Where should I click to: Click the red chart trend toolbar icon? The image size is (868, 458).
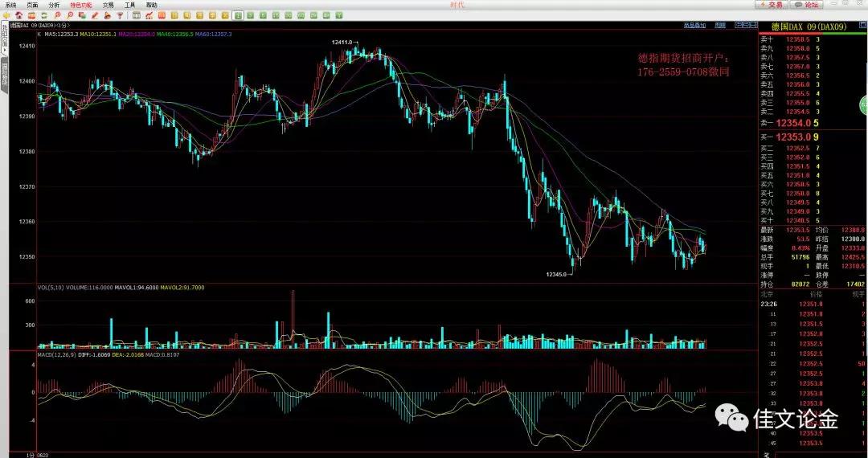coord(149,15)
